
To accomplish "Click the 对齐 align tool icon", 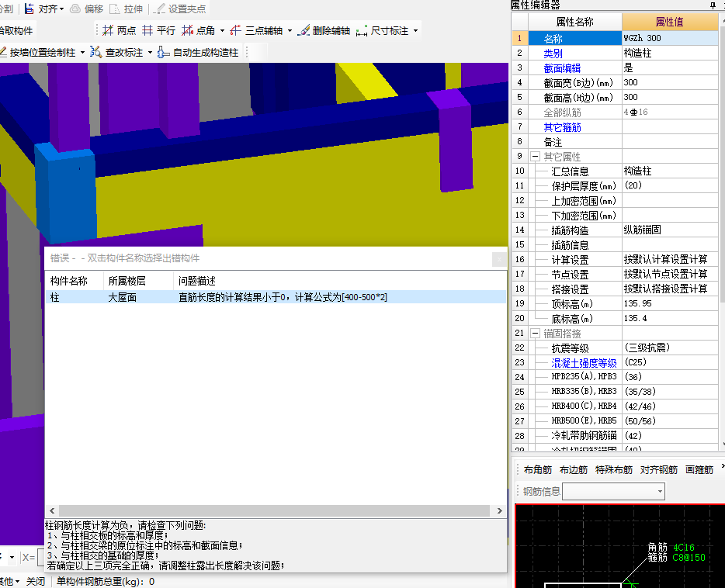I will coord(29,9).
